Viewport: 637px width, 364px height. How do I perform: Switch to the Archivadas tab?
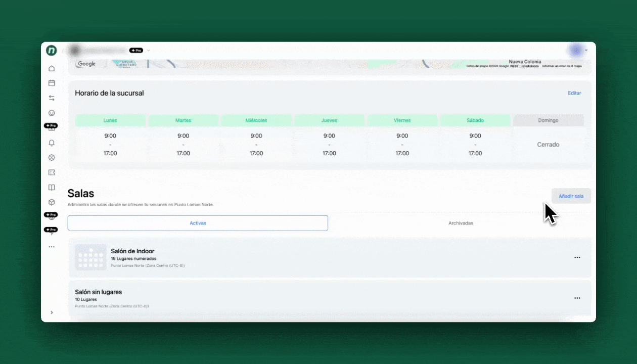[x=461, y=223]
